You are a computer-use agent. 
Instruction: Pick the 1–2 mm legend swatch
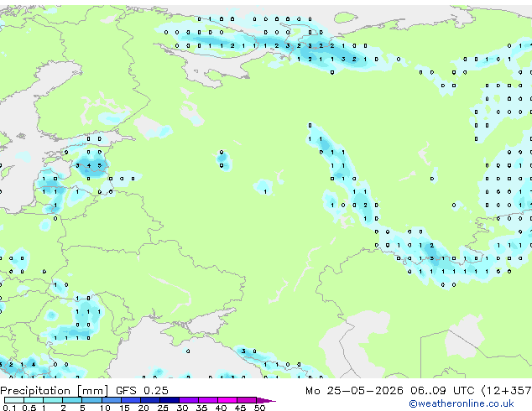tap(53, 400)
